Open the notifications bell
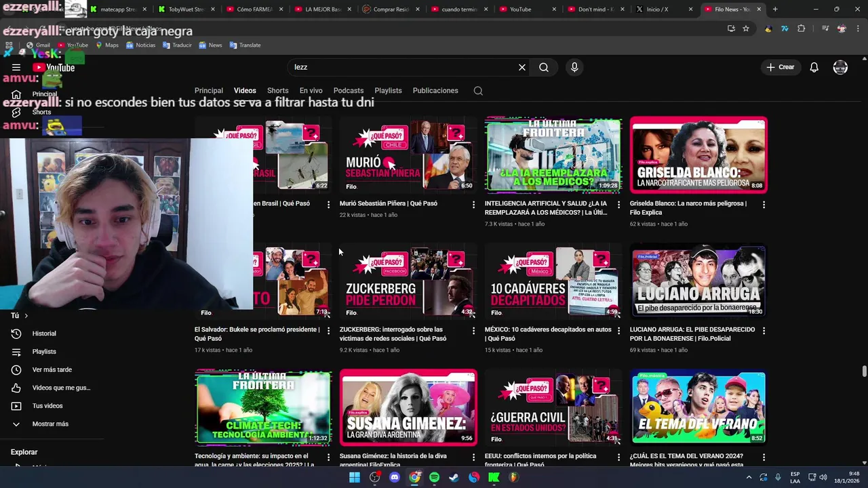Screen dimensions: 868x488 (x=814, y=67)
